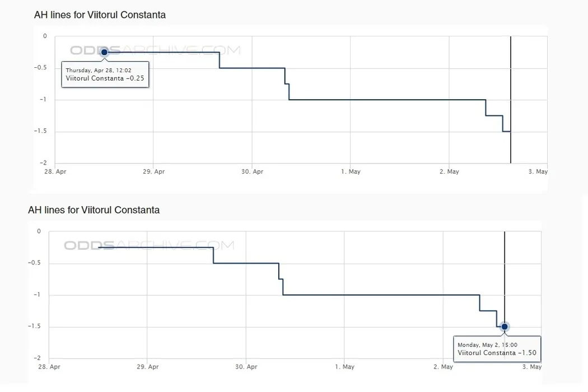Viewport: 588px width, 392px height.
Task: Click the '-1.5' y-axis label in the top chart
Action: (40, 132)
